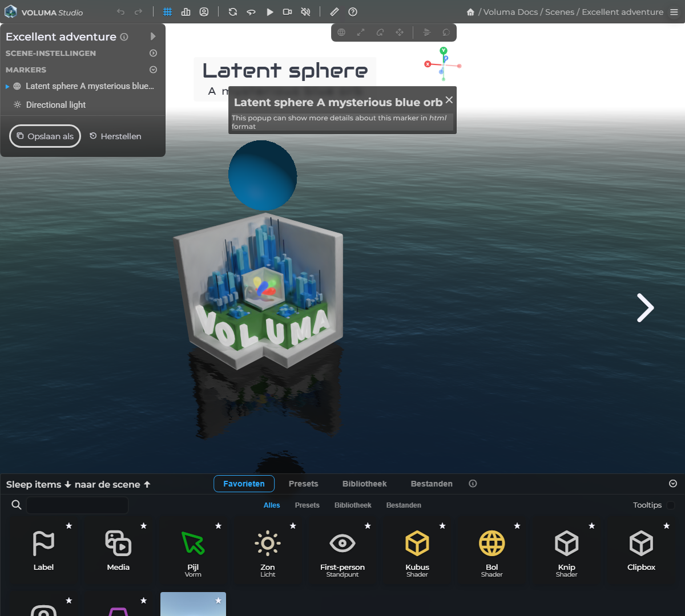The height and width of the screenshot is (616, 685).
Task: Click the globe icon in gizmo toolbar
Action: 341,33
